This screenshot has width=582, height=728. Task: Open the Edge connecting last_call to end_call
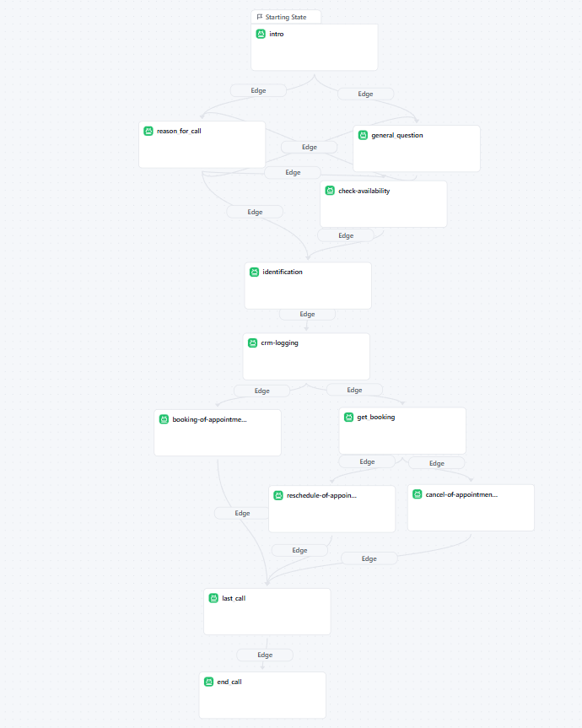tap(264, 655)
